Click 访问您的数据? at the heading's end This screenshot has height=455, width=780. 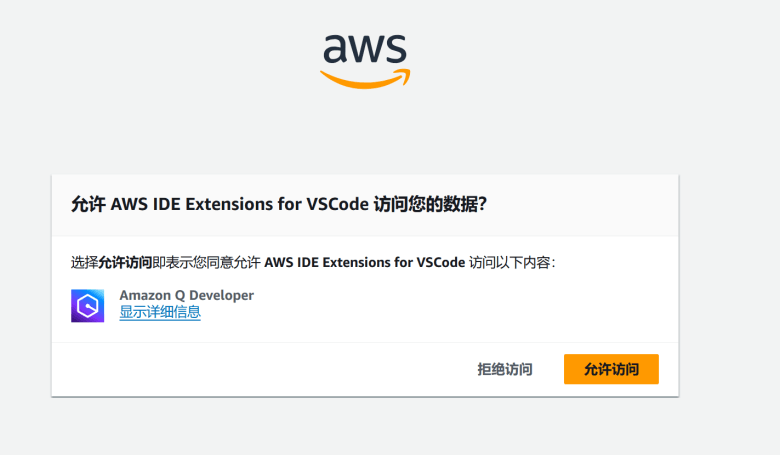coord(430,205)
